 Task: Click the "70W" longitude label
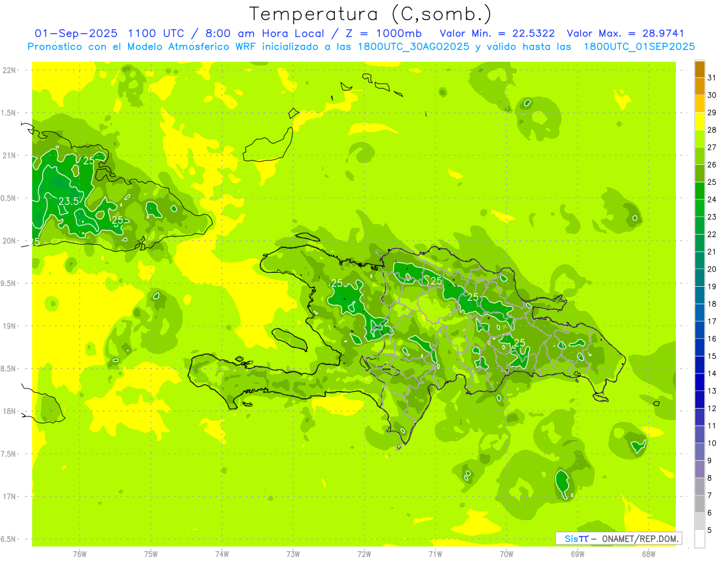point(506,554)
